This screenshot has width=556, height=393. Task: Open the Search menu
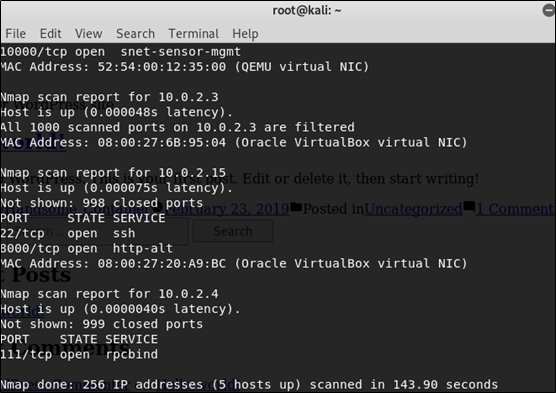135,34
